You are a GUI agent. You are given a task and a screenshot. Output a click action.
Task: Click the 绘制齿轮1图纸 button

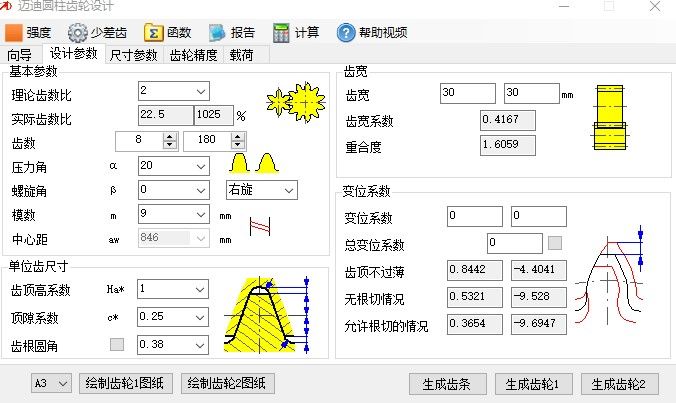click(x=129, y=384)
